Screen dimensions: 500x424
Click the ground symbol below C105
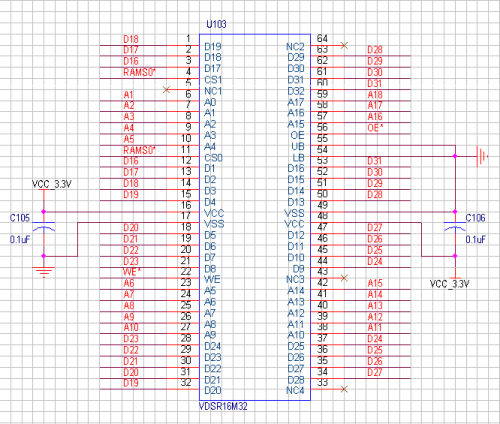44,272
